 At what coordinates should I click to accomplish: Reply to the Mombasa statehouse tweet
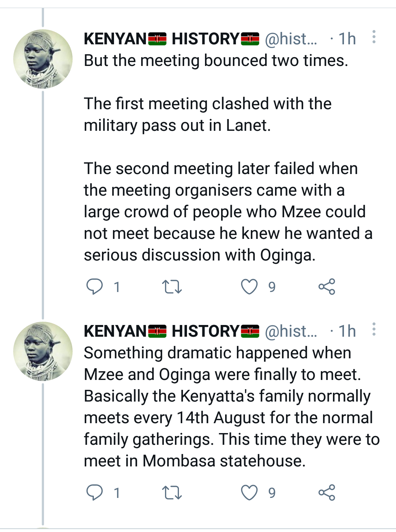click(95, 492)
